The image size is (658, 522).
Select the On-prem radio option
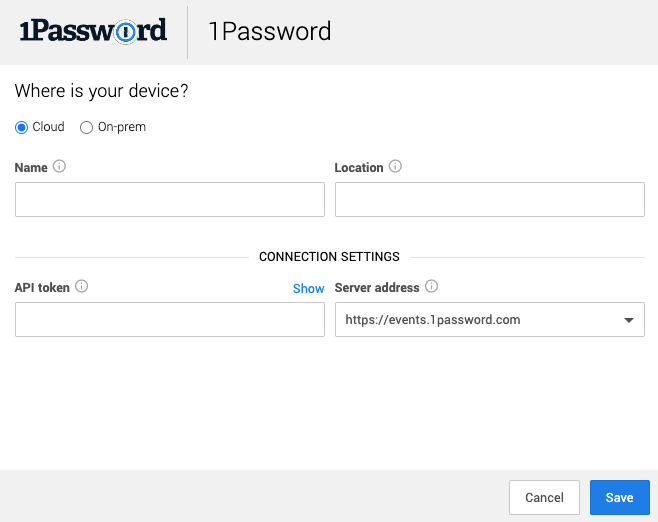tap(86, 127)
